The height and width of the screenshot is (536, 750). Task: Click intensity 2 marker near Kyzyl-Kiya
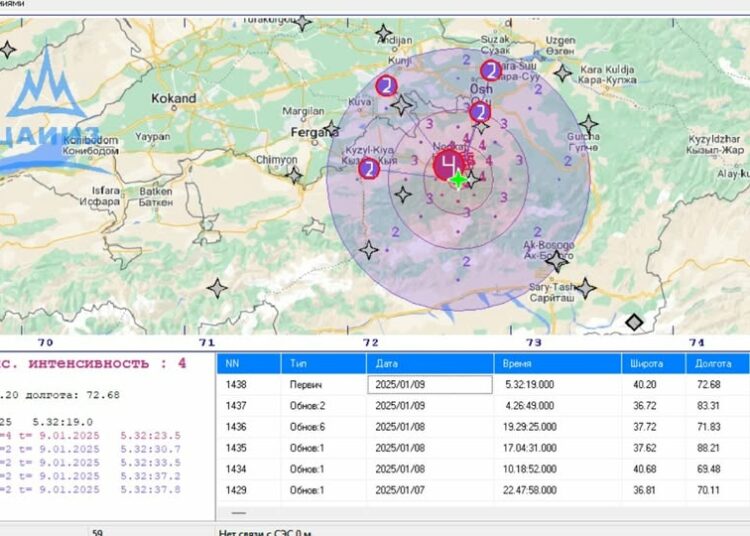pos(369,168)
